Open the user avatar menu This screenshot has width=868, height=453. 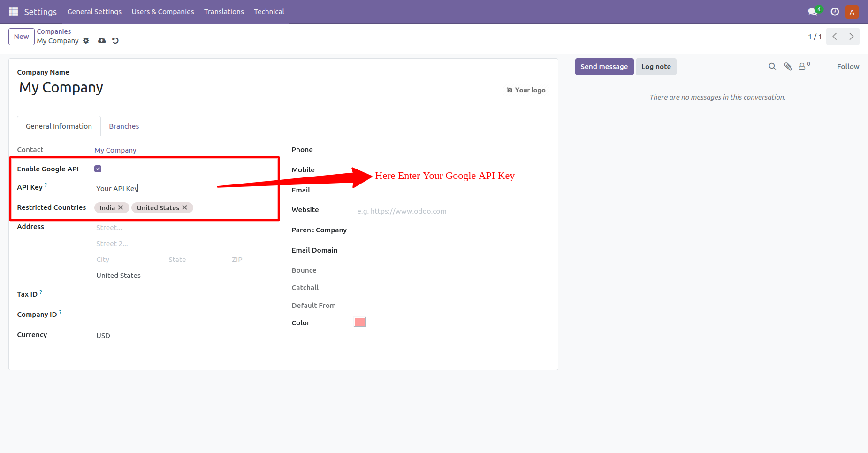click(x=852, y=11)
